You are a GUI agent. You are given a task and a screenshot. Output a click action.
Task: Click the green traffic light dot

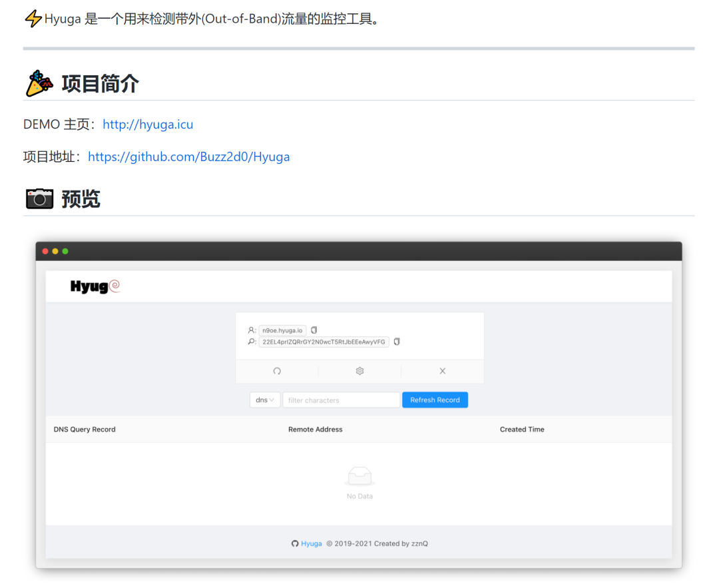pyautogui.click(x=65, y=251)
